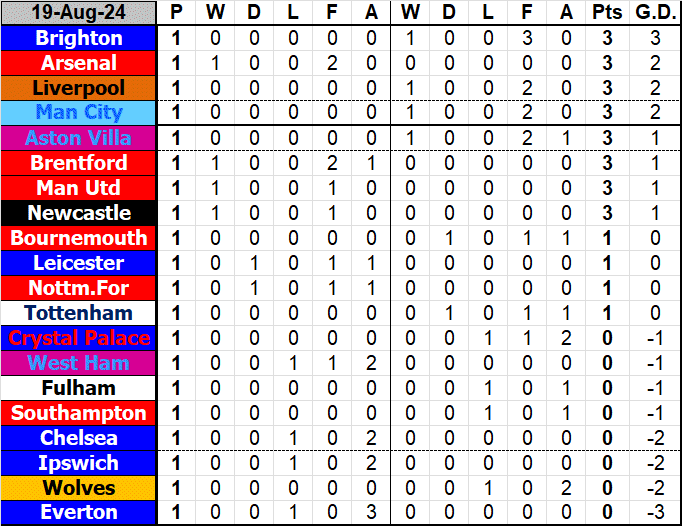Click the 19-Aug-24 date header cell
The image size is (682, 526).
(79, 13)
